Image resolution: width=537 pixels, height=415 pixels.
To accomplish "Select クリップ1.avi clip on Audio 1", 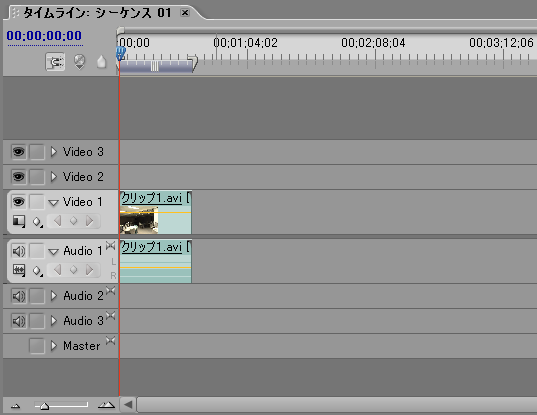I will coord(156,261).
